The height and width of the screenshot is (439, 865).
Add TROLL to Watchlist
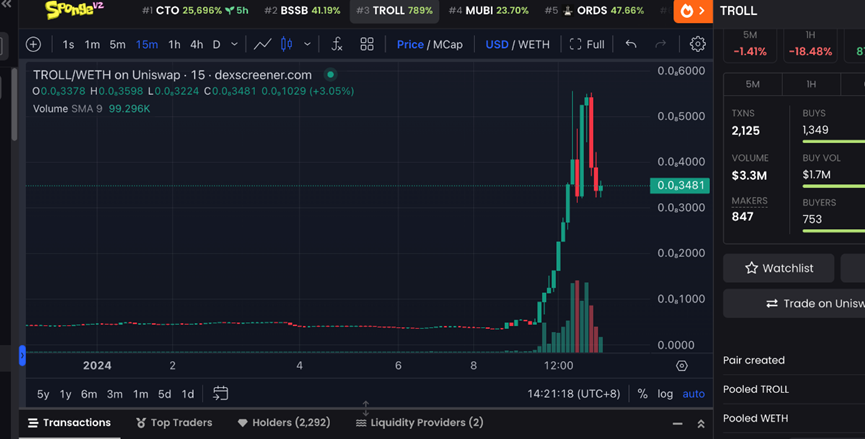coord(778,269)
